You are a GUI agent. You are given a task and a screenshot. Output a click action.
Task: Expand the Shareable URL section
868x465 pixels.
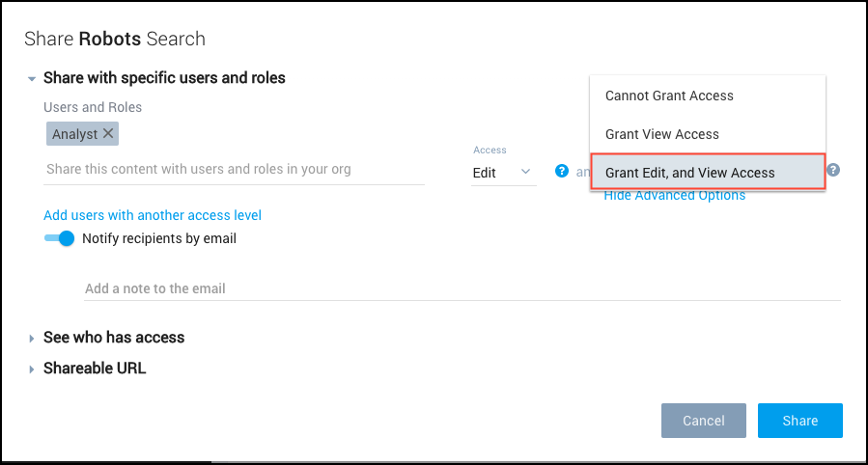(32, 369)
